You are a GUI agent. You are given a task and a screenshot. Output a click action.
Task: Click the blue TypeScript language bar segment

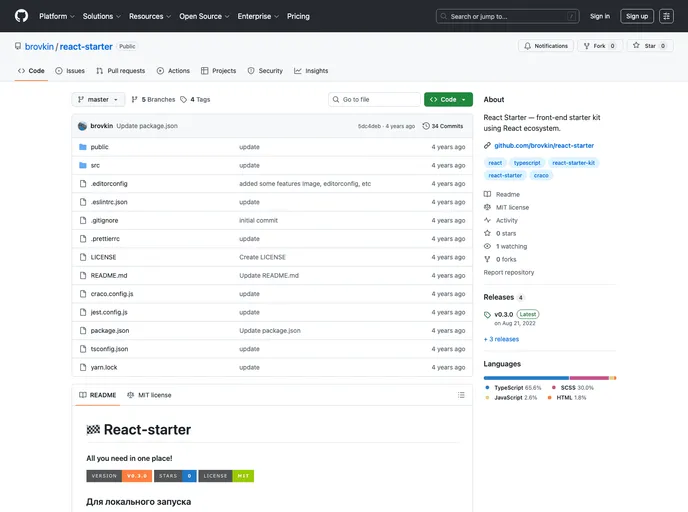point(526,378)
